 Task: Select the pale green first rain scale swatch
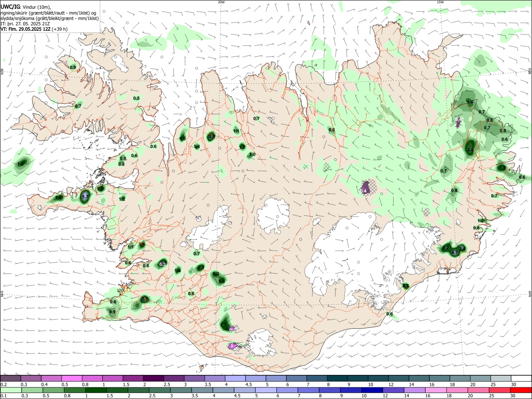[x=11, y=390]
